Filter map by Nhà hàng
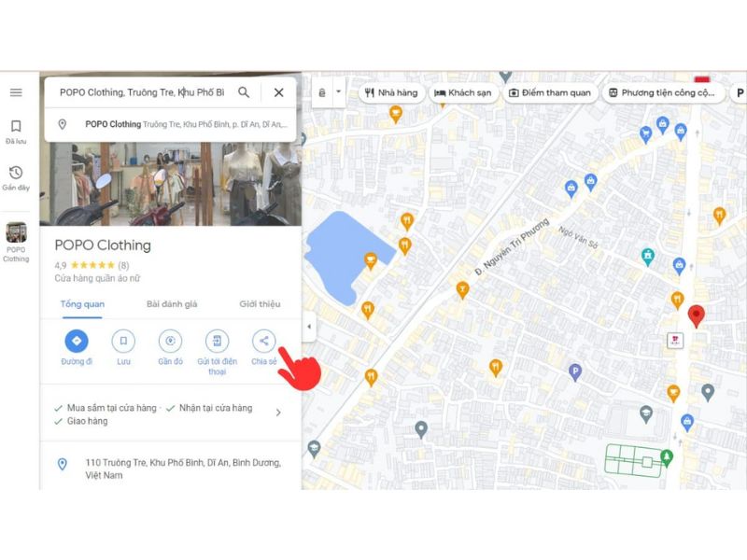The width and height of the screenshot is (747, 560). click(x=390, y=92)
